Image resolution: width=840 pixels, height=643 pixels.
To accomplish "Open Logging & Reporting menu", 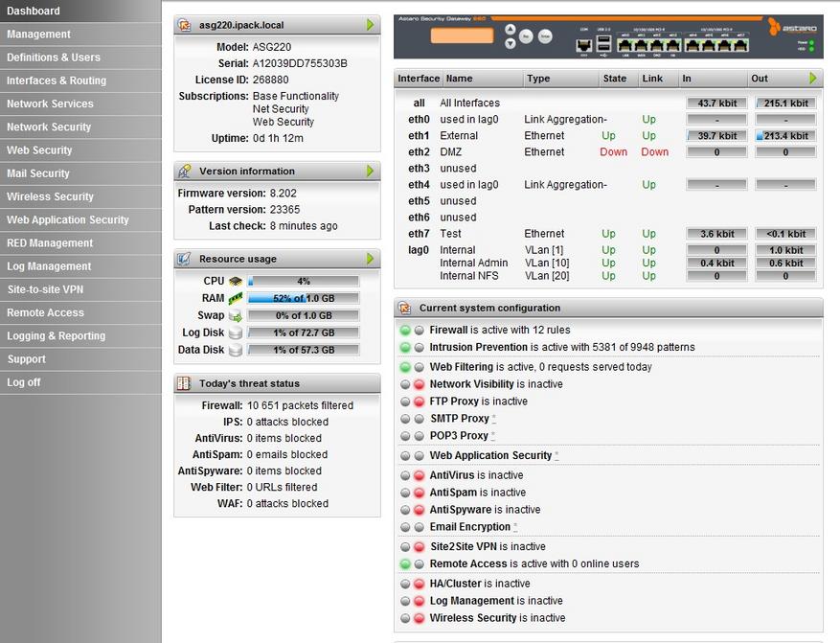I will [x=80, y=336].
